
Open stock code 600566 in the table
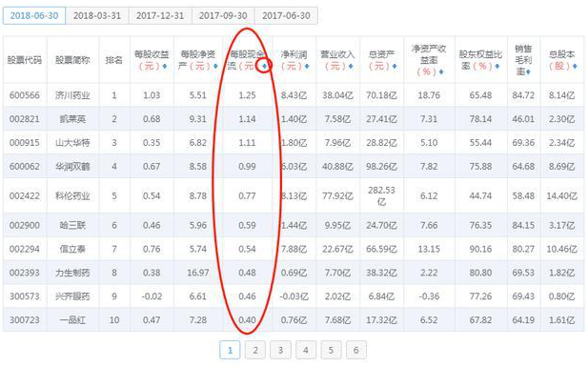coord(25,95)
